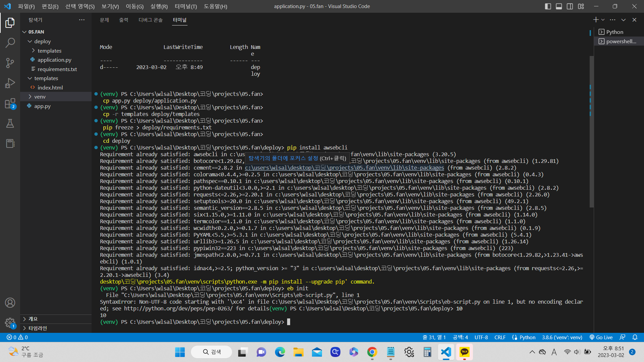Select the powershell terminal instance
Viewport: 644px width, 362px height.
click(x=619, y=41)
